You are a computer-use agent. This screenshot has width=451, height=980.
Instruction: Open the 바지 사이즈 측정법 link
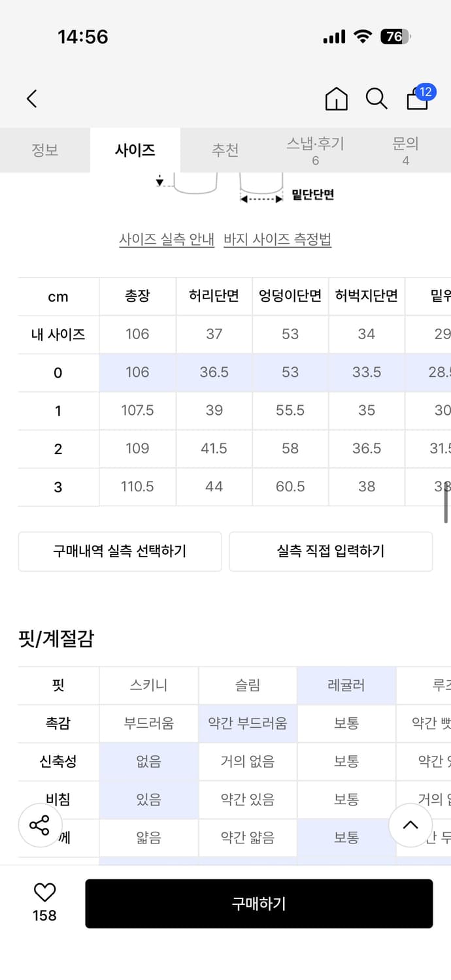point(277,240)
